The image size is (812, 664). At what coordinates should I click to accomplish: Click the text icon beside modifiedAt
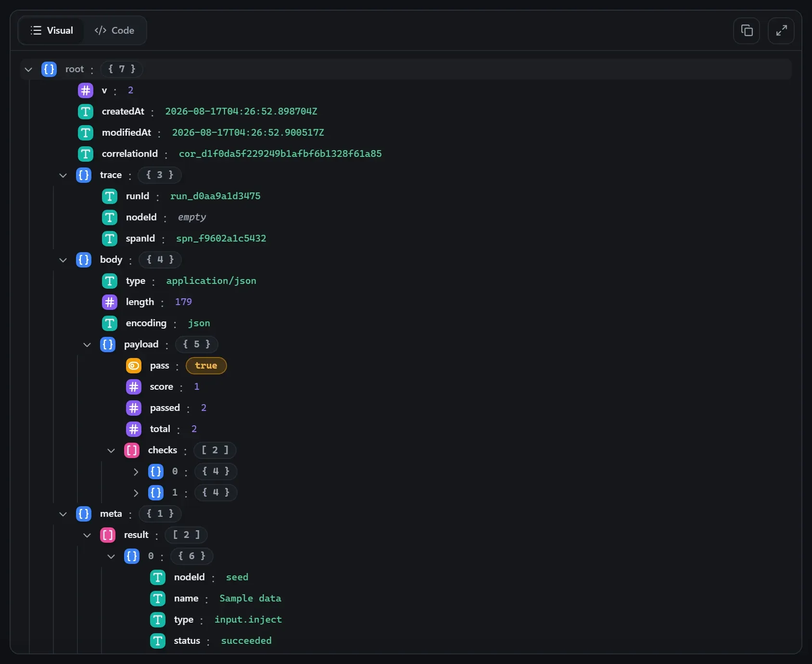click(x=86, y=133)
